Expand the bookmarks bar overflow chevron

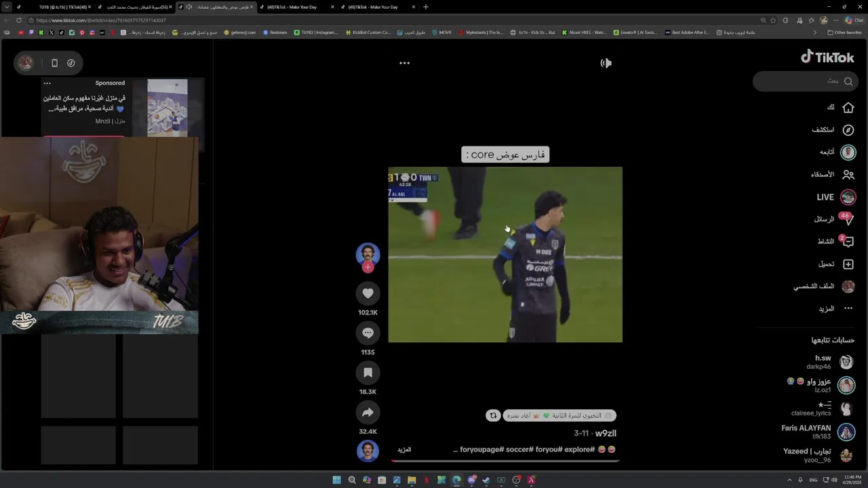815,33
